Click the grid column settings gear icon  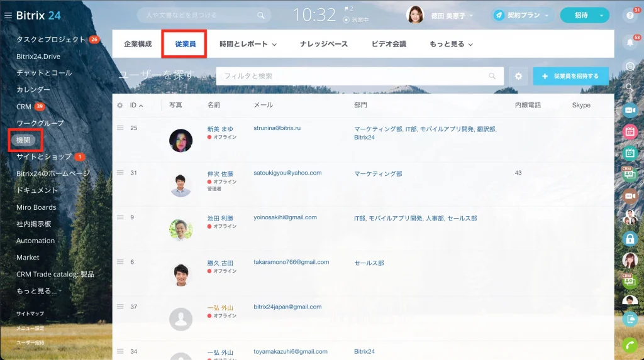coord(120,105)
